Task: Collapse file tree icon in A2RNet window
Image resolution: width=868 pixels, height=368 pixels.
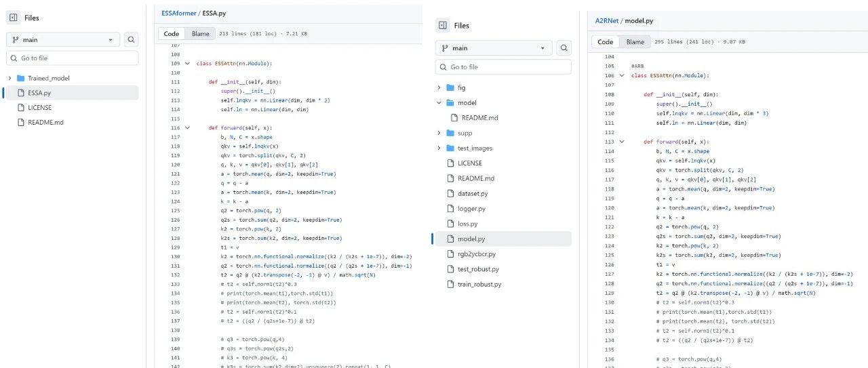Action: click(x=443, y=25)
